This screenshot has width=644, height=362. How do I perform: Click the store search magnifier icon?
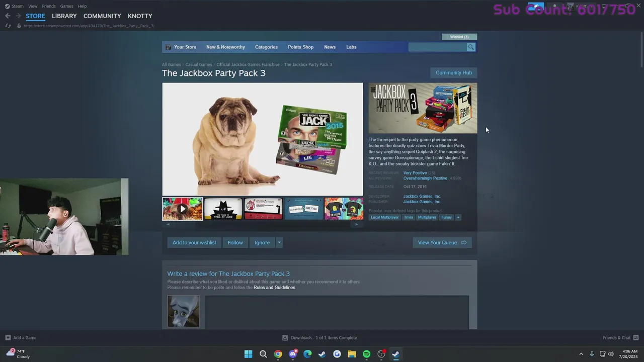(471, 47)
